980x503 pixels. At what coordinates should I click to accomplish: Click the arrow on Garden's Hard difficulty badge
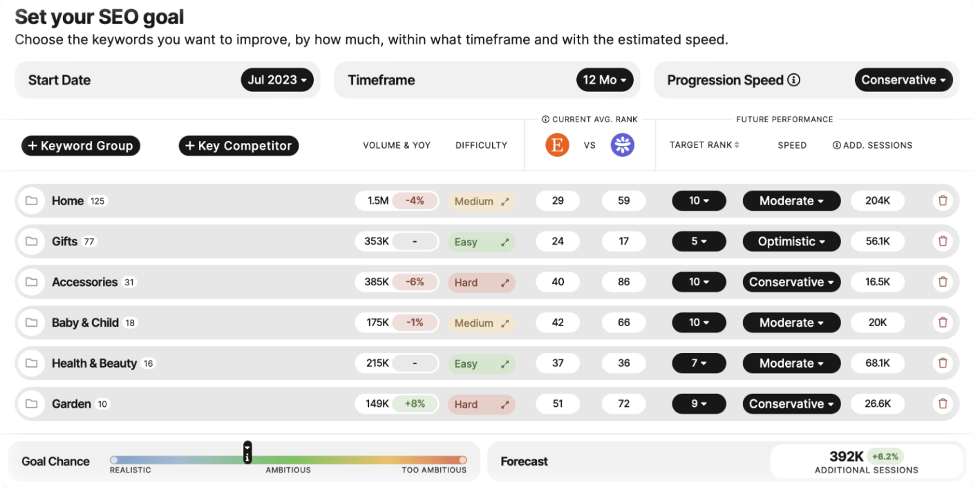tap(505, 404)
